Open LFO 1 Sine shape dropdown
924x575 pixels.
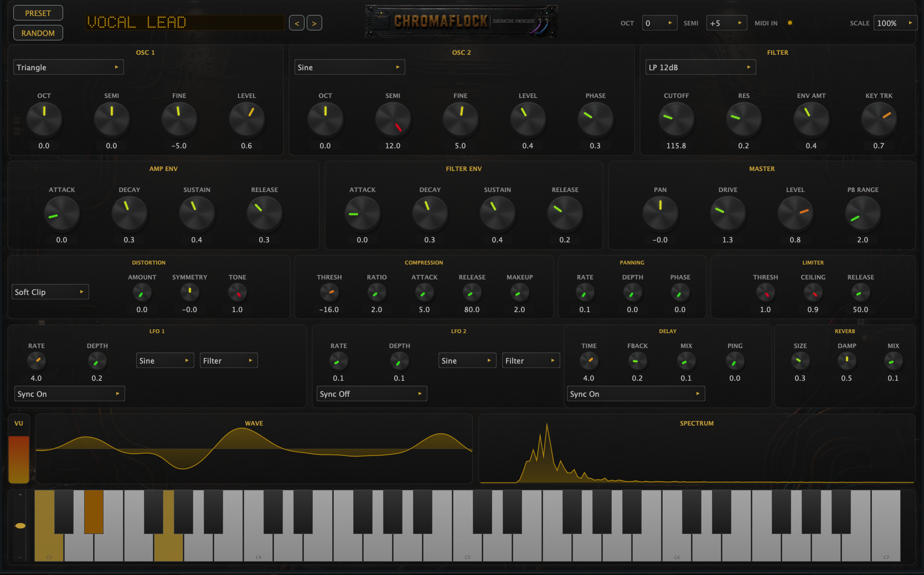coord(165,360)
